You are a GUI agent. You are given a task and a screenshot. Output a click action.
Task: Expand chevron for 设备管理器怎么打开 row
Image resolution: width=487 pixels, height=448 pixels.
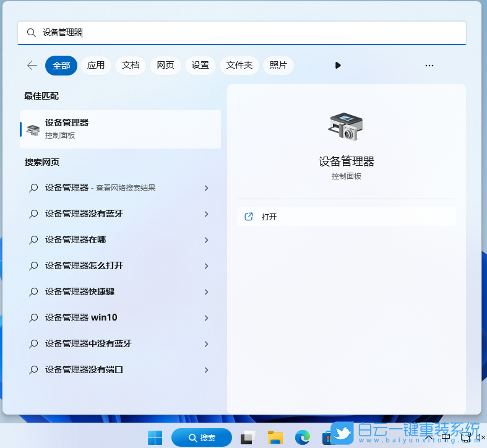tap(206, 266)
